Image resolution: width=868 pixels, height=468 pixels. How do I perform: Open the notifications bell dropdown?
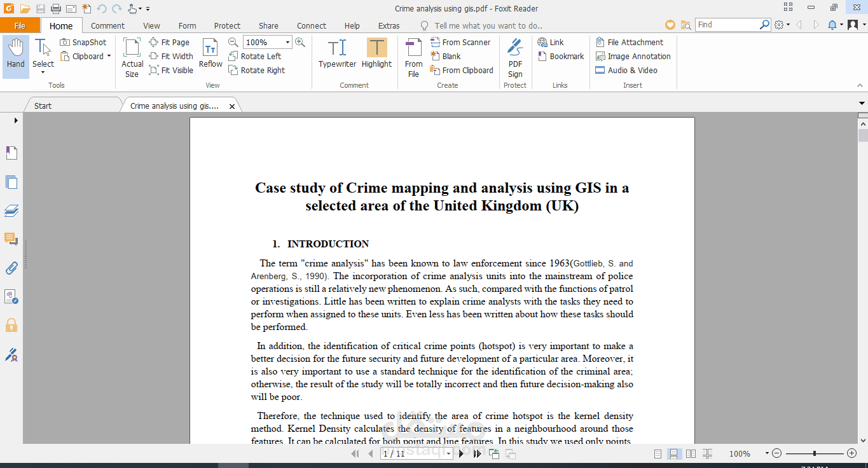[836, 25]
